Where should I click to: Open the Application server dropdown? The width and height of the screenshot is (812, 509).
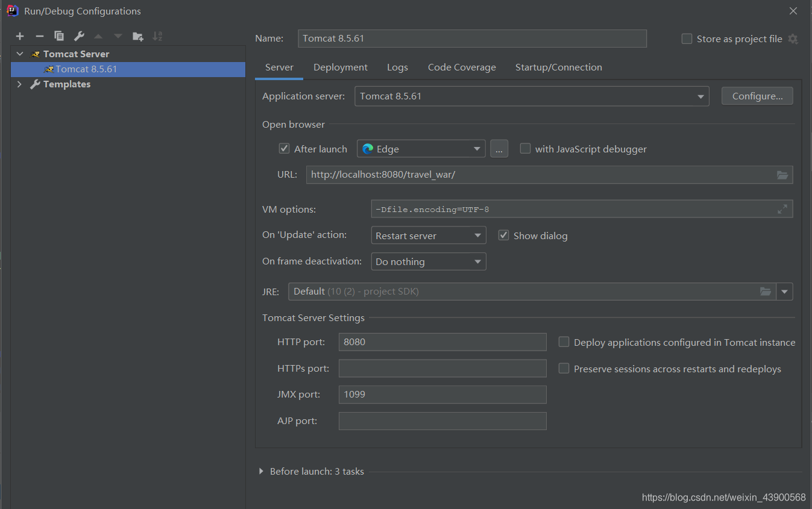532,96
